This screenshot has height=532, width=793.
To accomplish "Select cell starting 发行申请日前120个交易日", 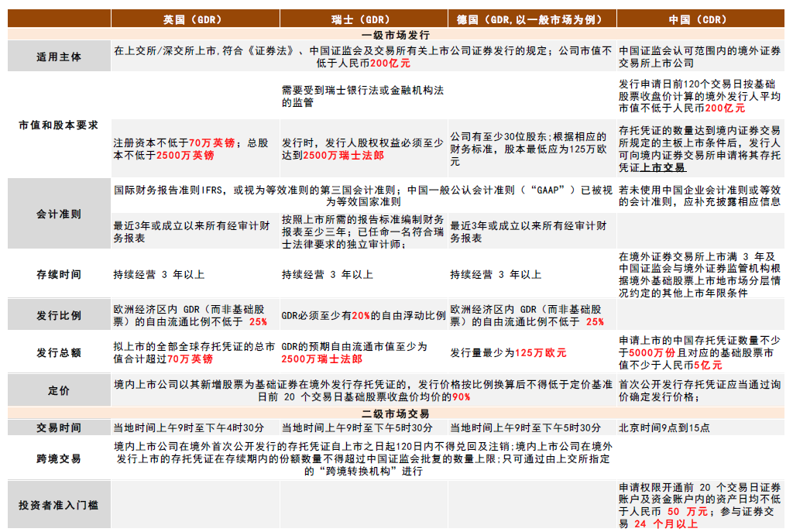I will [x=700, y=95].
